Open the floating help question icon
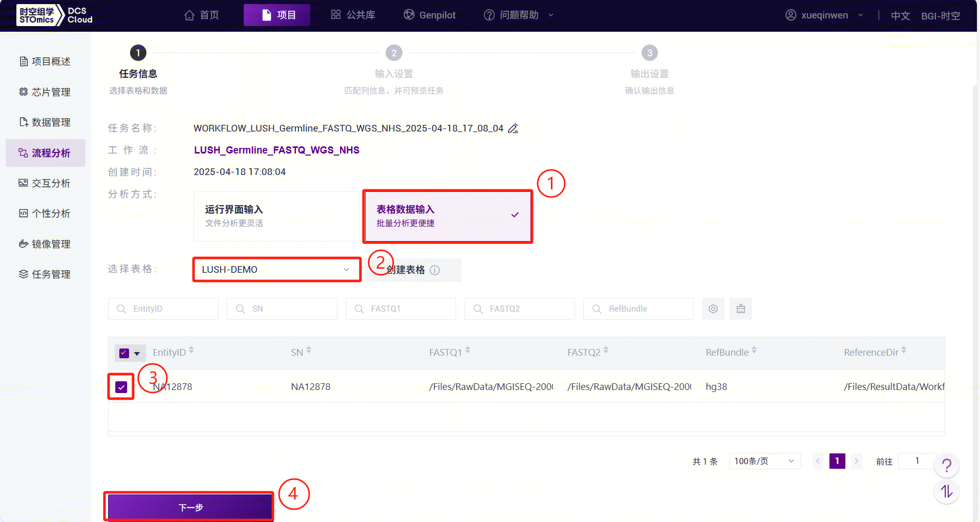Viewport: 980px width, 522px height. click(947, 465)
